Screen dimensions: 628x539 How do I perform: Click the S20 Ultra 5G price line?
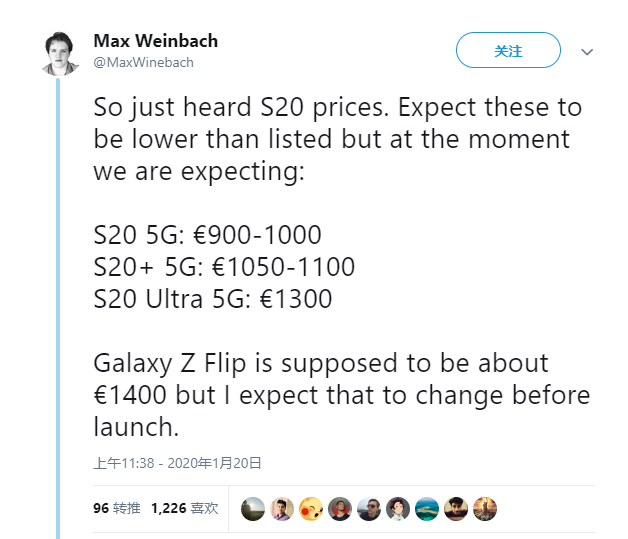[x=213, y=299]
